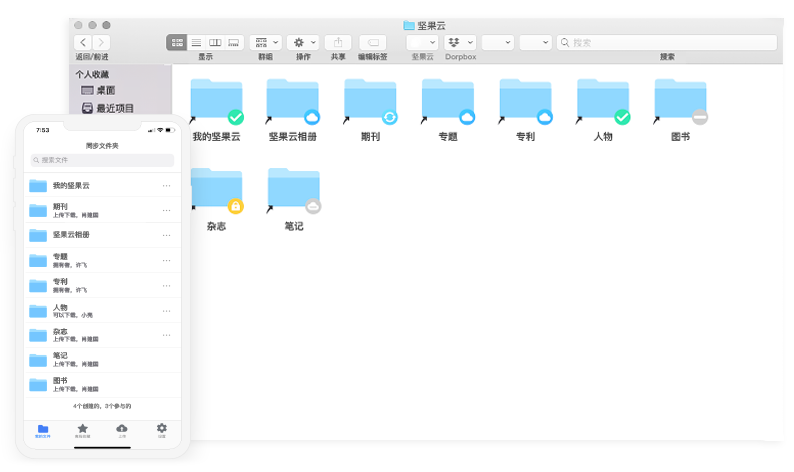Viewport: 794px width, 472px height.
Task: Go back in Finder window
Action: 83,43
